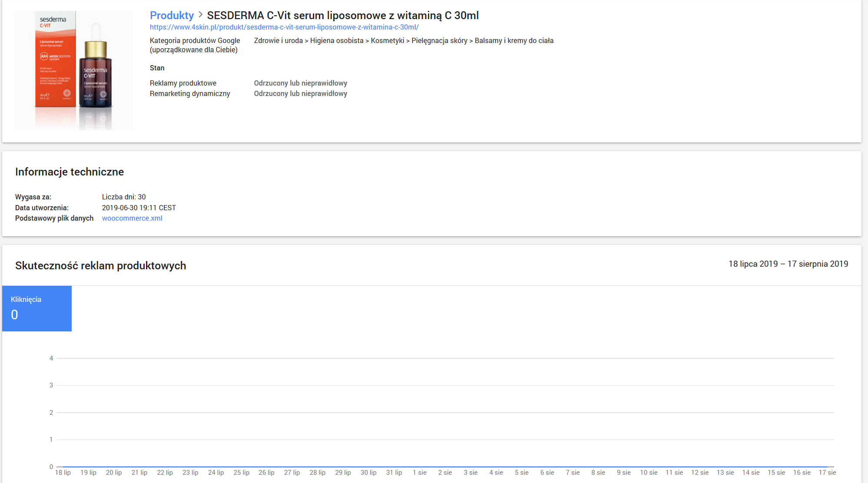Click the Google category path text
This screenshot has width=868, height=483.
[404, 40]
